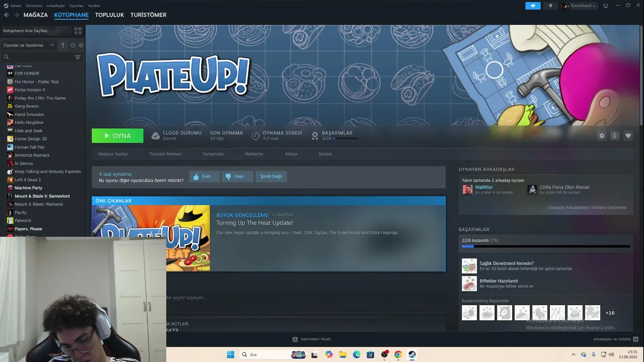The image size is (644, 362).
Task: Click the Palworld game icon in list
Action: point(10,221)
